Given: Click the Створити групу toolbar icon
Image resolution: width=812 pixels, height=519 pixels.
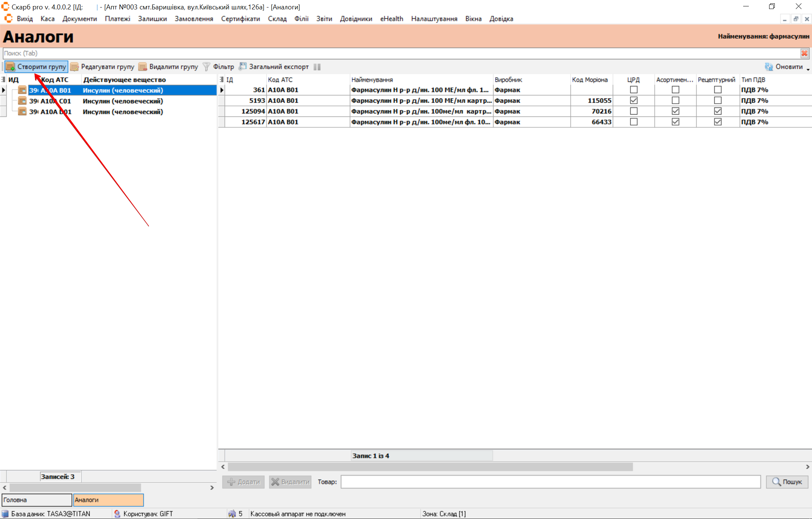Looking at the screenshot, I should pos(11,67).
